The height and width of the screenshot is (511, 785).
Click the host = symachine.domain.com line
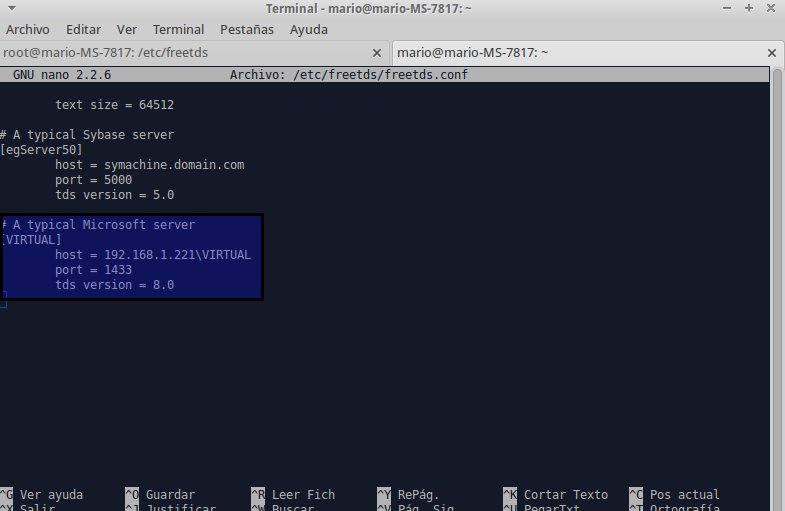149,165
